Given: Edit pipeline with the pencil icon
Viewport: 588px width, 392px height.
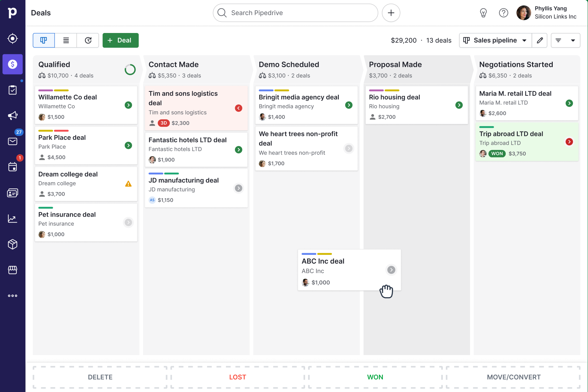Looking at the screenshot, I should coord(540,40).
